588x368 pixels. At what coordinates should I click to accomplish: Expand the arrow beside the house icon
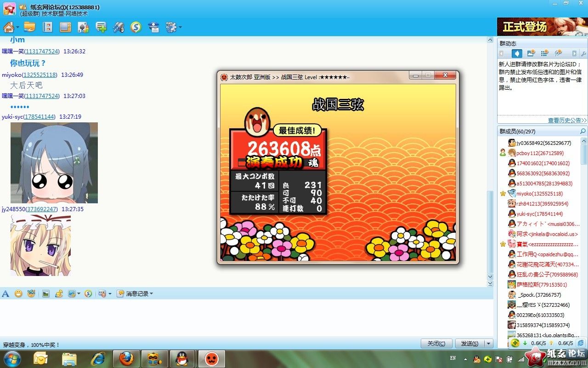[17, 28]
